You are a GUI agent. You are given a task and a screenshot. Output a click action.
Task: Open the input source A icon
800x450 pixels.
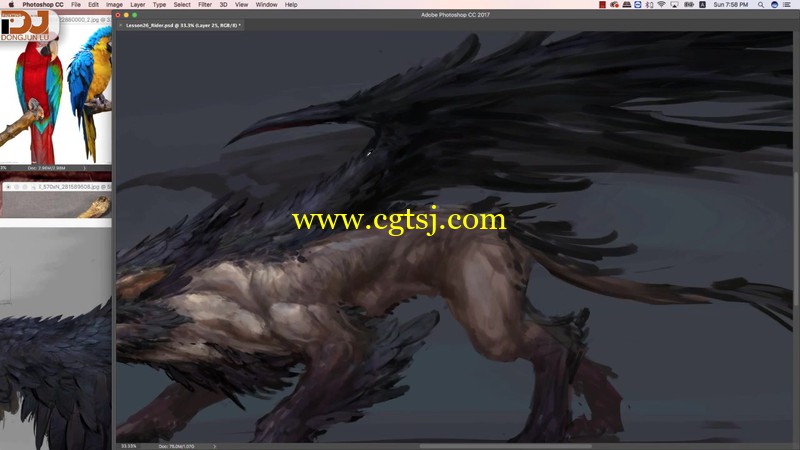[x=703, y=5]
